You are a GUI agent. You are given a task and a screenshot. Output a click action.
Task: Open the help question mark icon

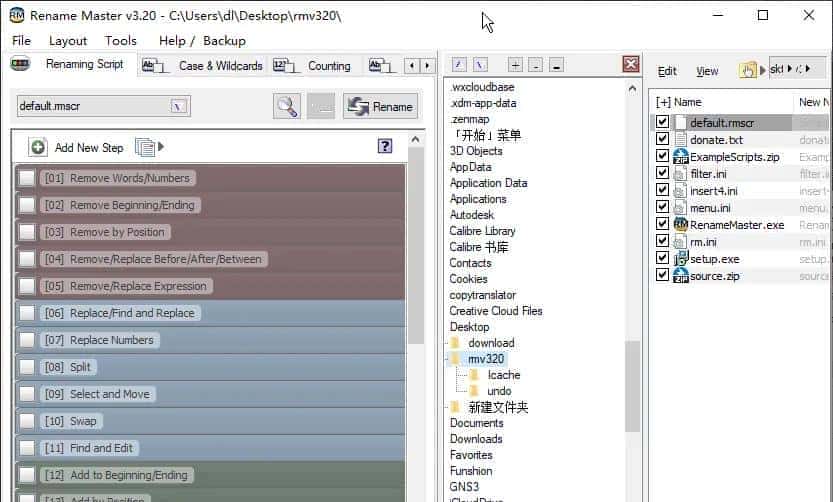point(385,146)
